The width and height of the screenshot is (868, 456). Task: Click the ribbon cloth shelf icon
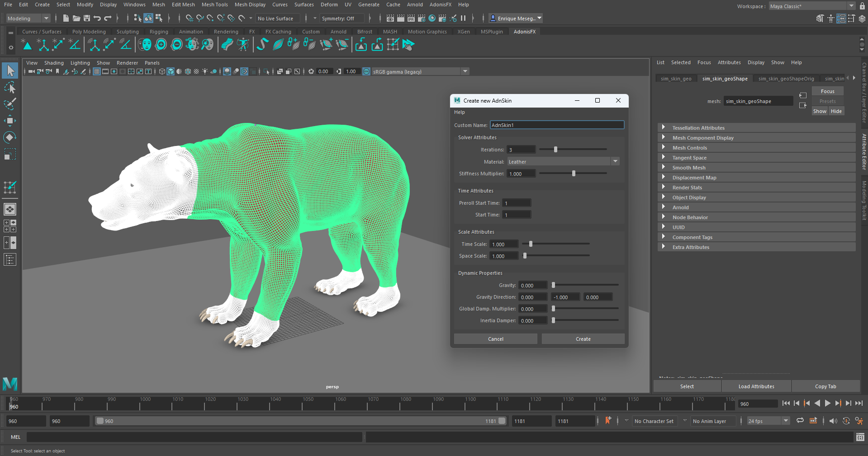coord(228,44)
